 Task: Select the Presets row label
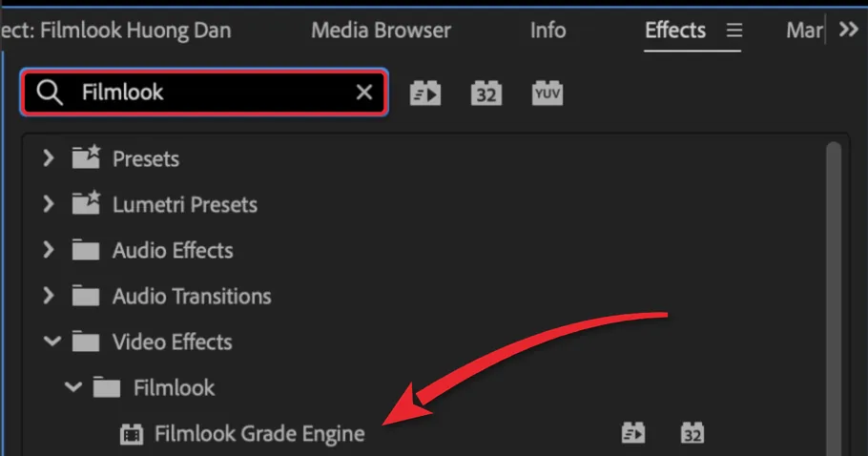[146, 158]
